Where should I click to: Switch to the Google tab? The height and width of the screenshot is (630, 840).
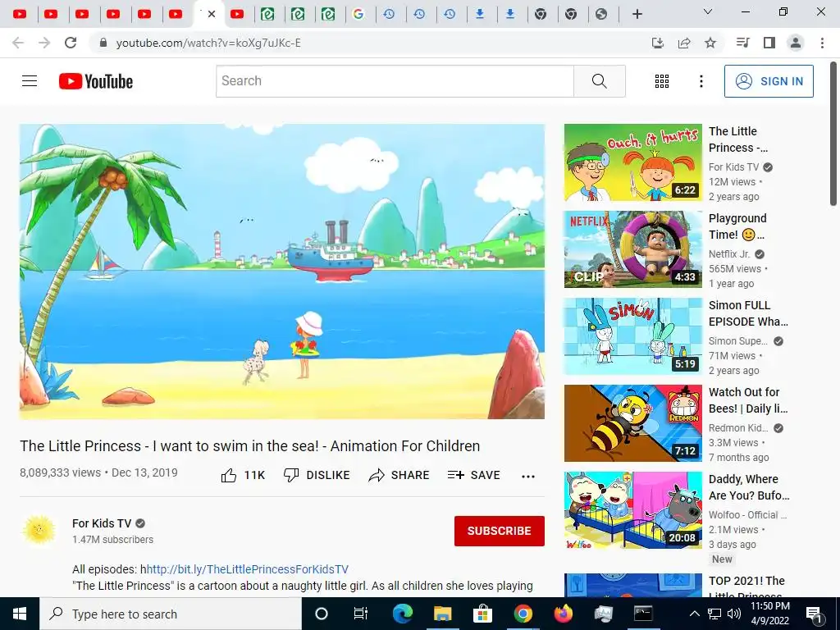tap(358, 14)
